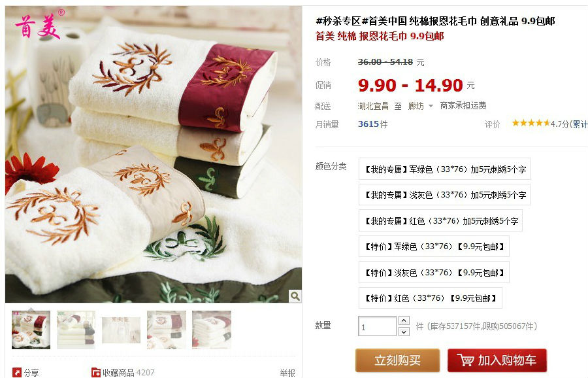The height and width of the screenshot is (378, 588).
Task: Click the 举报 report link
Action: [x=287, y=372]
